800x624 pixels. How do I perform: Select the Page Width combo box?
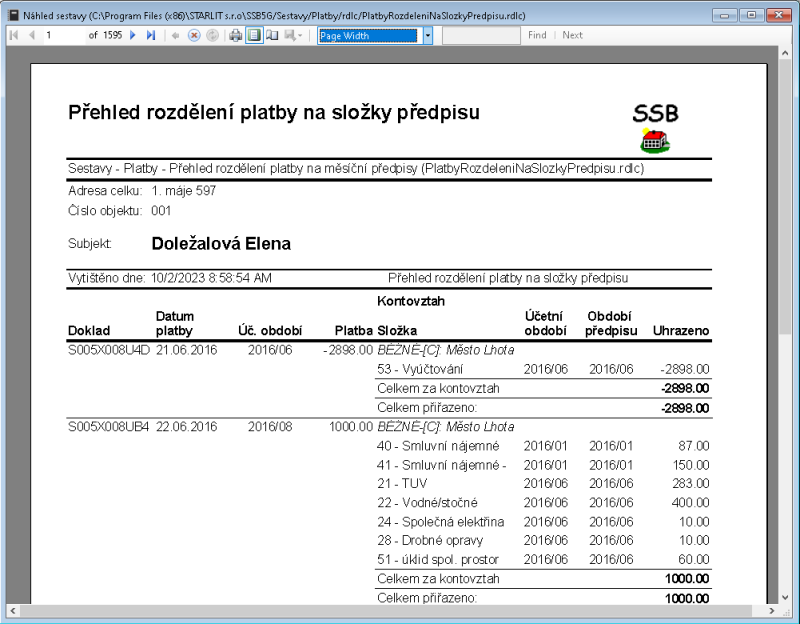pyautogui.click(x=370, y=36)
